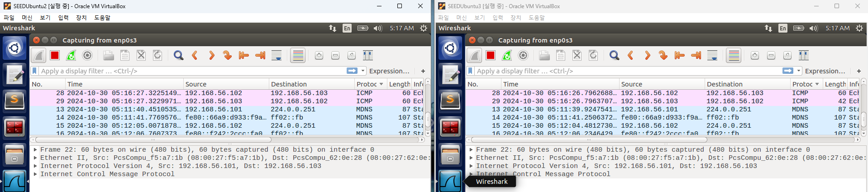Stop the capture in SEEDUbuntu3 Wireshark
Screen dimensions: 868x192
(491, 55)
